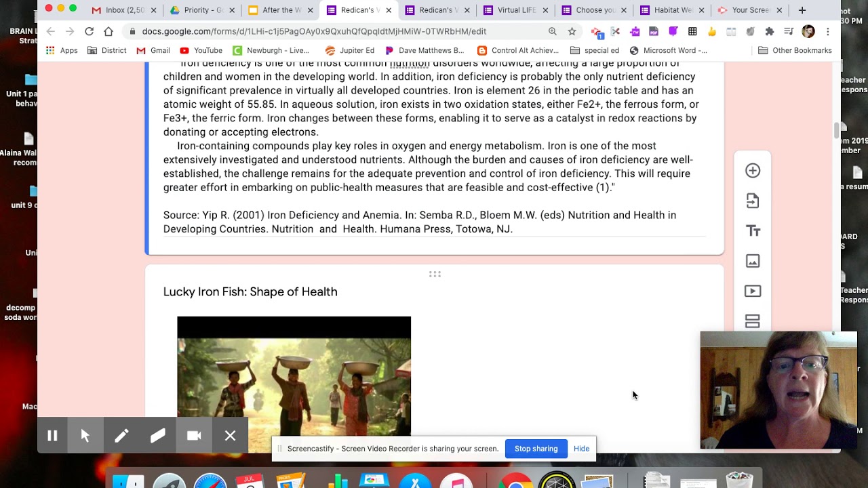Image resolution: width=868 pixels, height=488 pixels.
Task: Choose the Screencastify pen tool
Action: click(x=121, y=436)
